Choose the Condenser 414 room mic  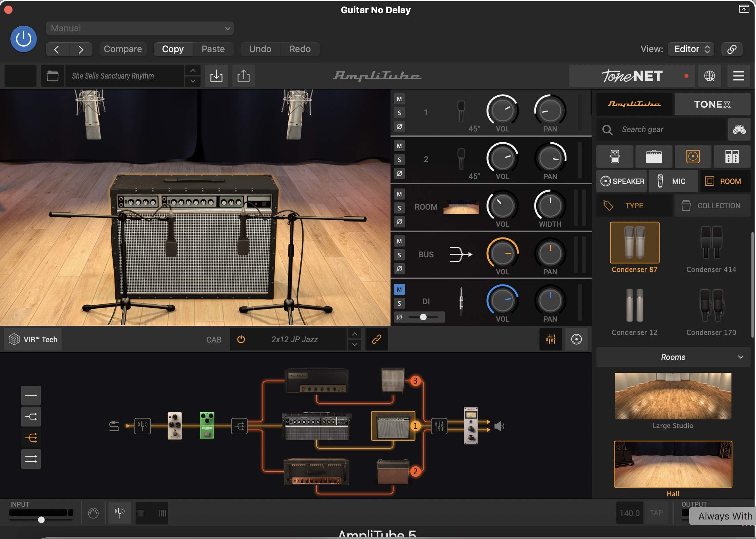[711, 248]
